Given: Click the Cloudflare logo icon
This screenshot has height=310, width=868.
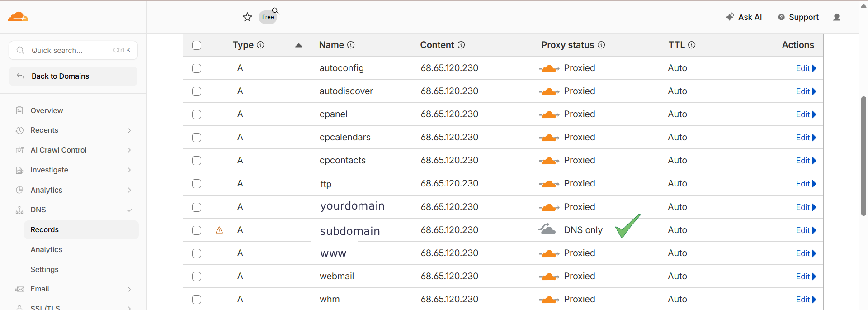Looking at the screenshot, I should 18,17.
